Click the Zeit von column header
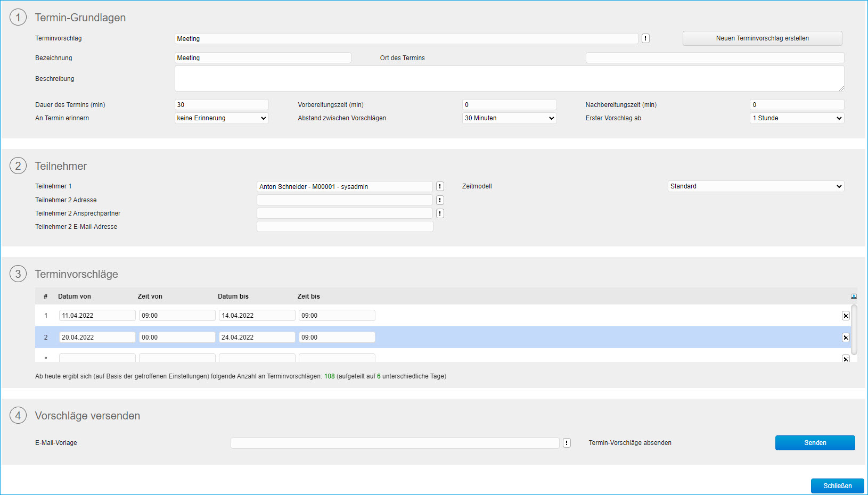Image resolution: width=868 pixels, height=495 pixels. pyautogui.click(x=150, y=296)
